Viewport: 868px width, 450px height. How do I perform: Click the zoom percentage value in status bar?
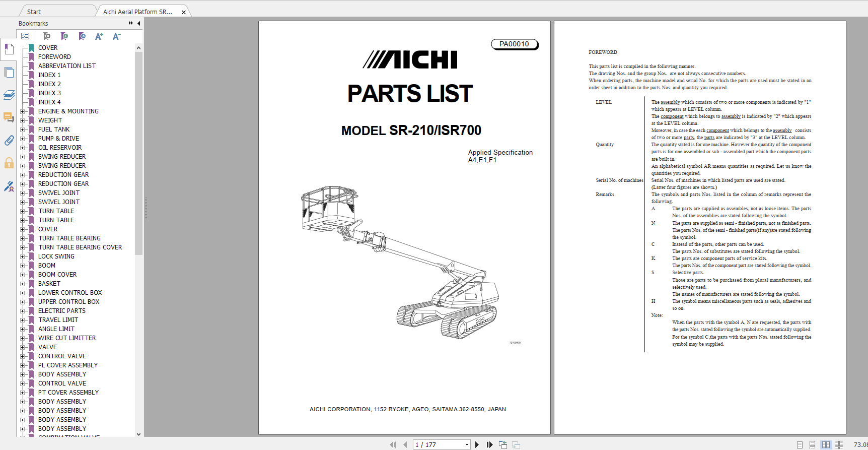coord(860,444)
